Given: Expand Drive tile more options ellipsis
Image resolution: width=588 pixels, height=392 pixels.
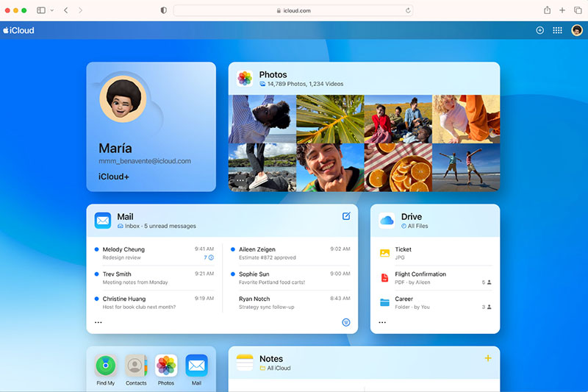Looking at the screenshot, I should [x=382, y=322].
